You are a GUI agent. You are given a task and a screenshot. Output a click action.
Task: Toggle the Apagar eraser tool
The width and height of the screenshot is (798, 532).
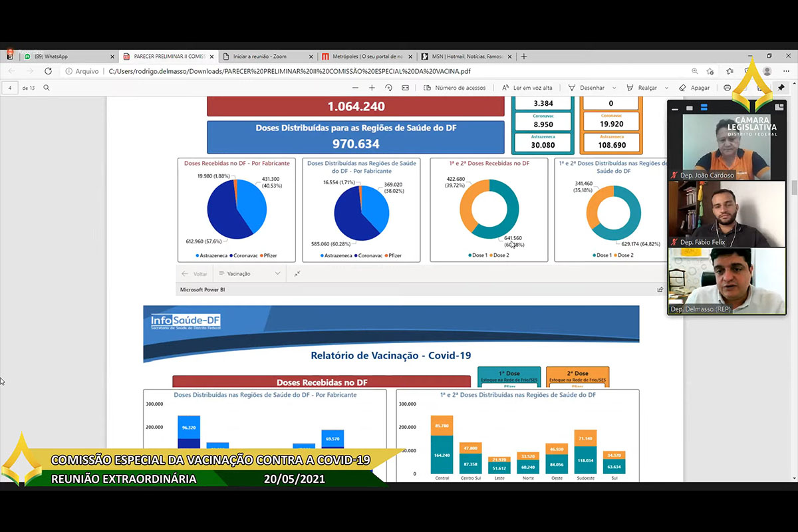pyautogui.click(x=694, y=88)
